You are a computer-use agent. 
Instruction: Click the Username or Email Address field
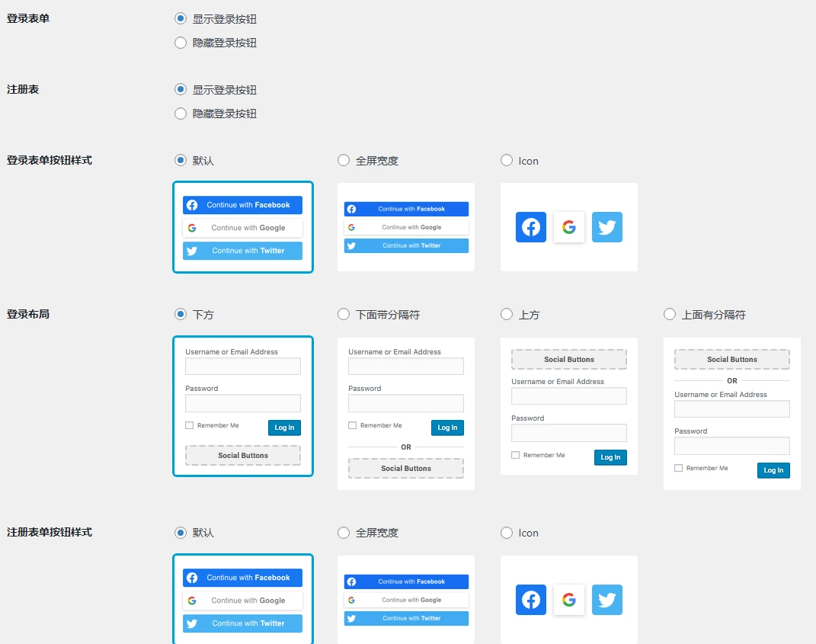point(242,366)
